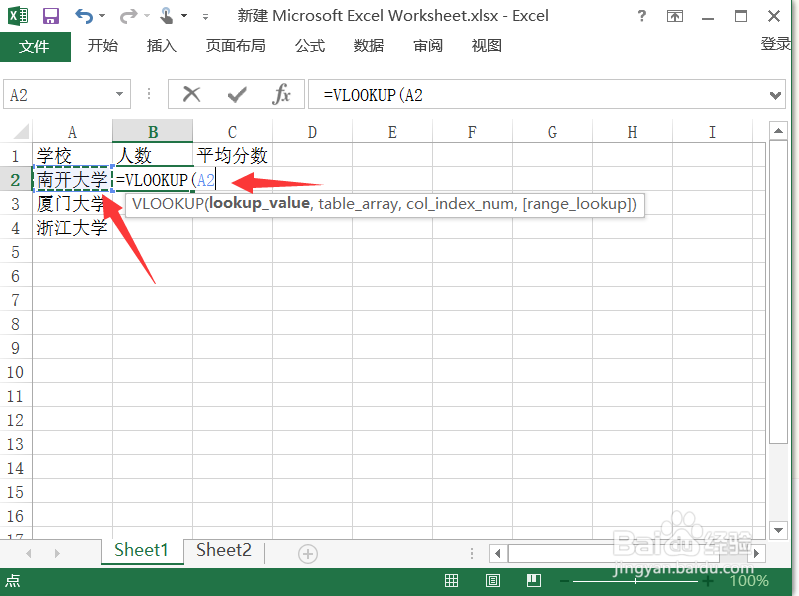Viewport: 799px width, 596px height.
Task: Expand the formula bar
Action: (x=775, y=95)
